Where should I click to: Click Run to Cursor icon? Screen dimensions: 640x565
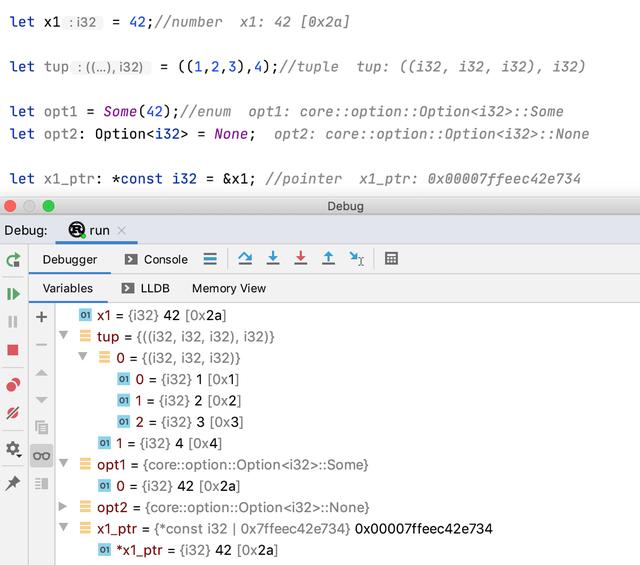coord(356,259)
